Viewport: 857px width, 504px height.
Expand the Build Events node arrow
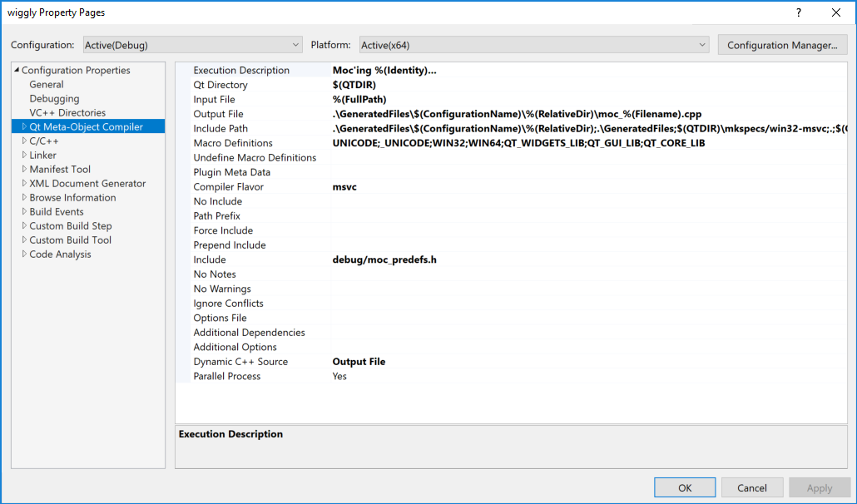point(24,212)
